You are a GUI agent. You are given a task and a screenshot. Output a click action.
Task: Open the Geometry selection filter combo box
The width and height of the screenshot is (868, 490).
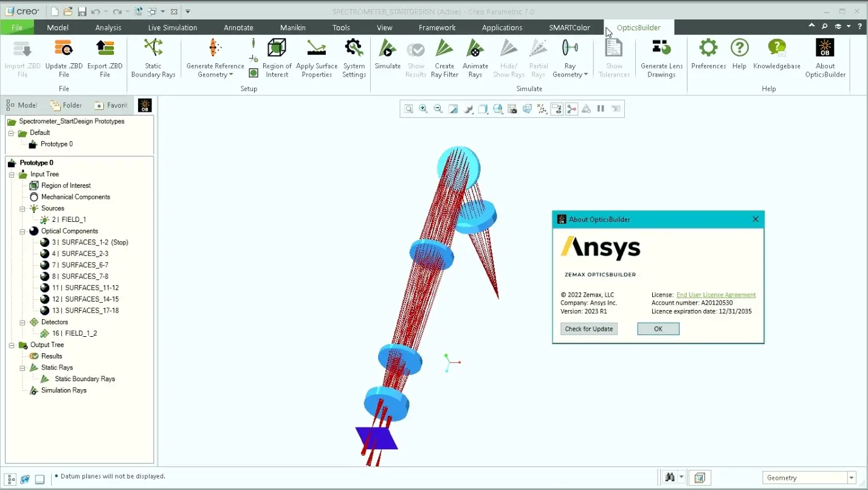(x=810, y=478)
